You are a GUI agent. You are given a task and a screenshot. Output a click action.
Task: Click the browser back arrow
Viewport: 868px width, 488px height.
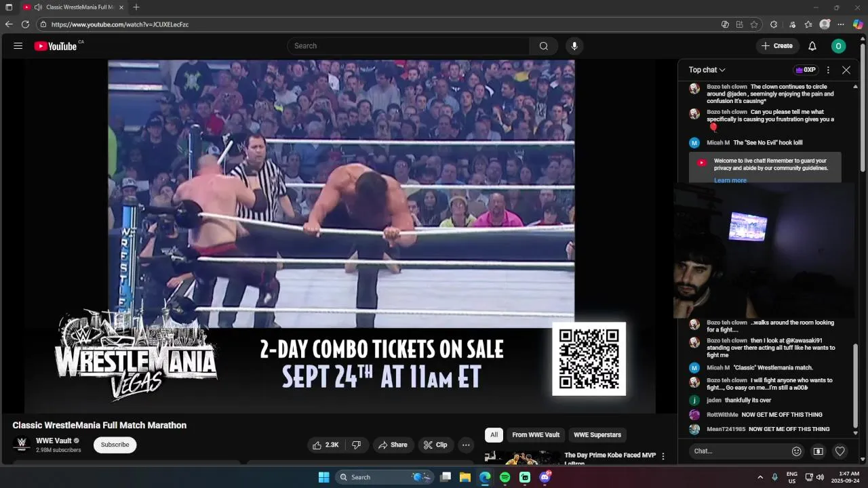tap(9, 24)
